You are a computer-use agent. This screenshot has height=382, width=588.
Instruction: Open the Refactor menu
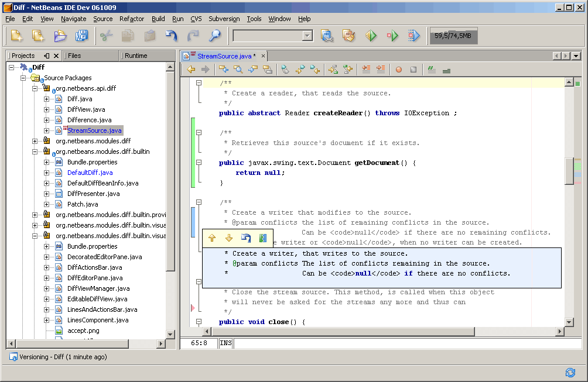[x=132, y=19]
